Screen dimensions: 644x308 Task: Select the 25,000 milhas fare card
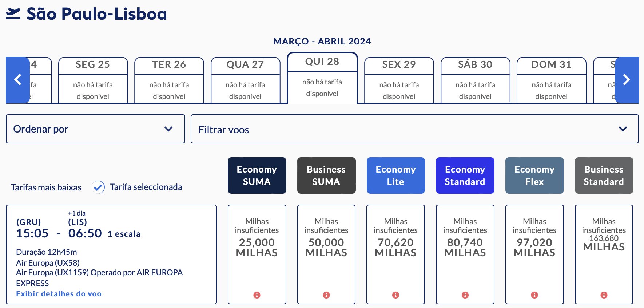point(257,254)
